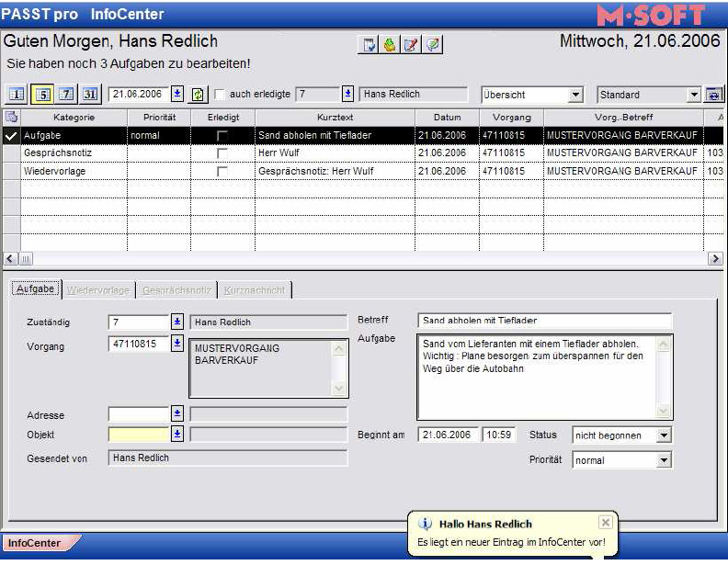Click the layout icon right of Standard

click(x=713, y=95)
